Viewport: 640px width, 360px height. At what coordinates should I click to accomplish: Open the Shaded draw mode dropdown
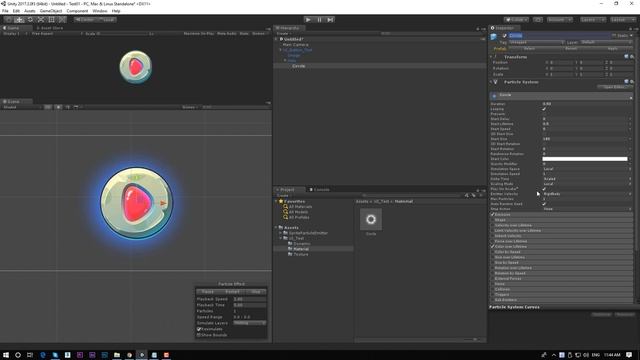[22, 107]
